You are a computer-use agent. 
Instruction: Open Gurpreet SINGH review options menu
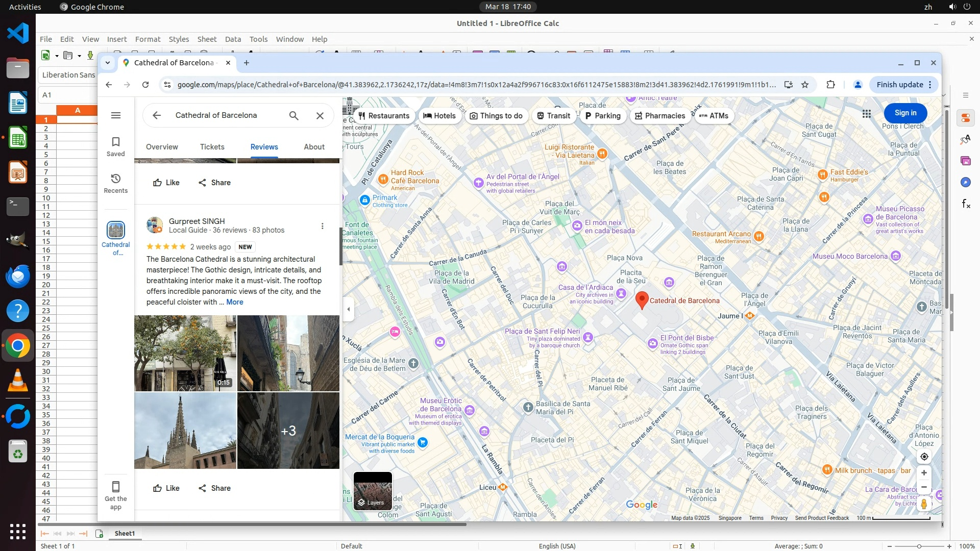pos(322,226)
